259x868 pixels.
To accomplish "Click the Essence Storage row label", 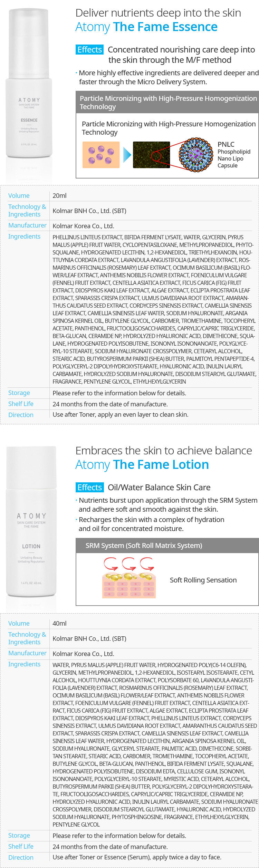I will click(x=19, y=393).
